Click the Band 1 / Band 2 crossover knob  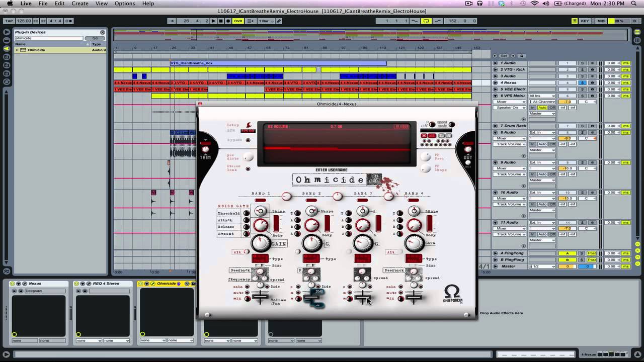pyautogui.click(x=286, y=196)
